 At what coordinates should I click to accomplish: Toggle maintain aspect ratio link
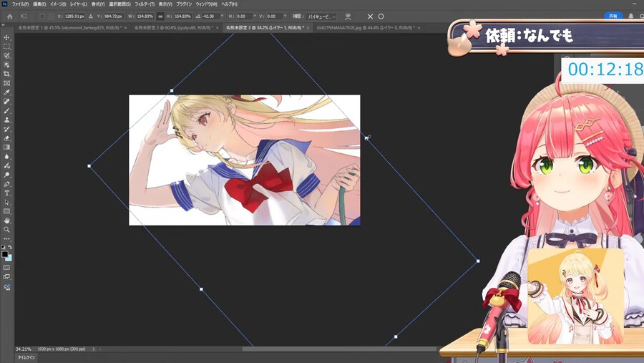[160, 16]
